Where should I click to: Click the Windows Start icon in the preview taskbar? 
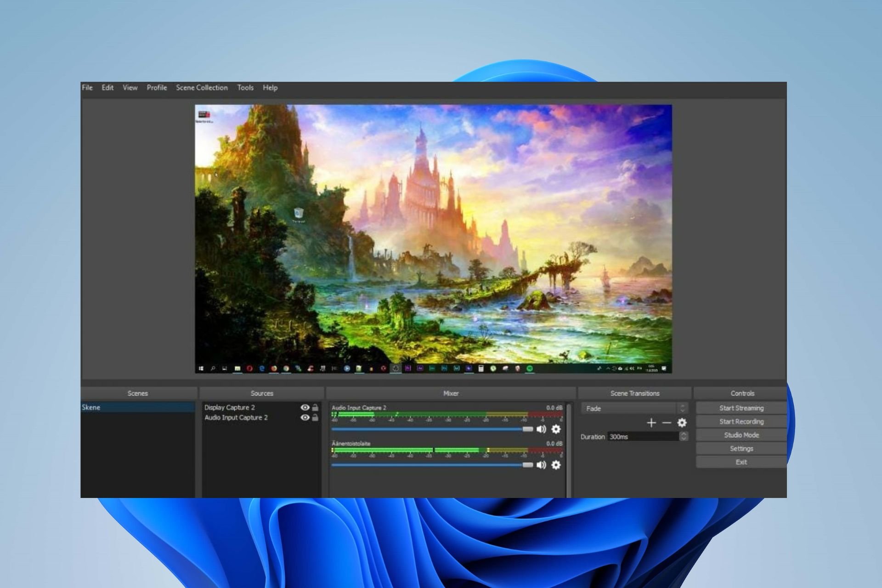click(x=201, y=368)
